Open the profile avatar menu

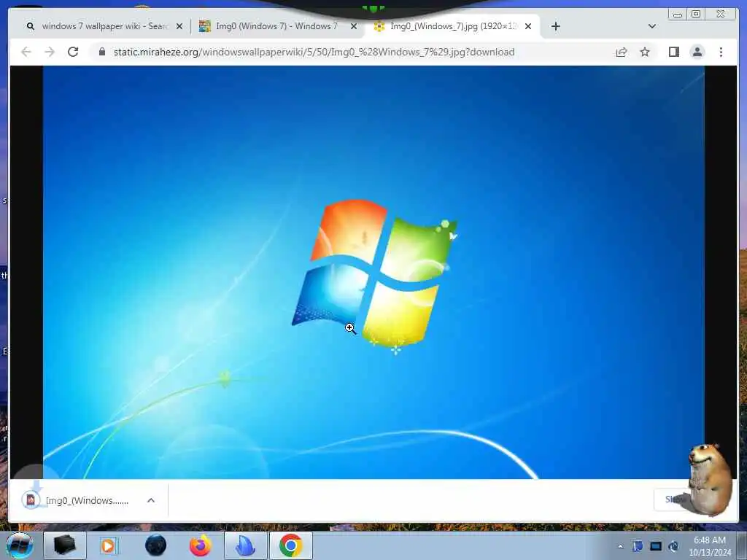[x=697, y=52]
